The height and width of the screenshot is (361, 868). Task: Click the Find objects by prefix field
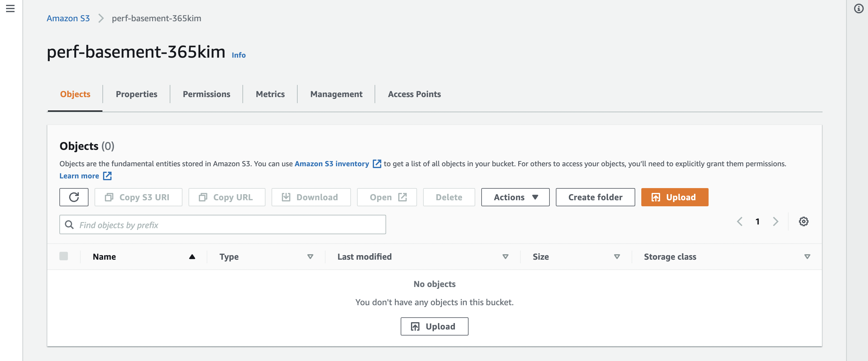(222, 225)
